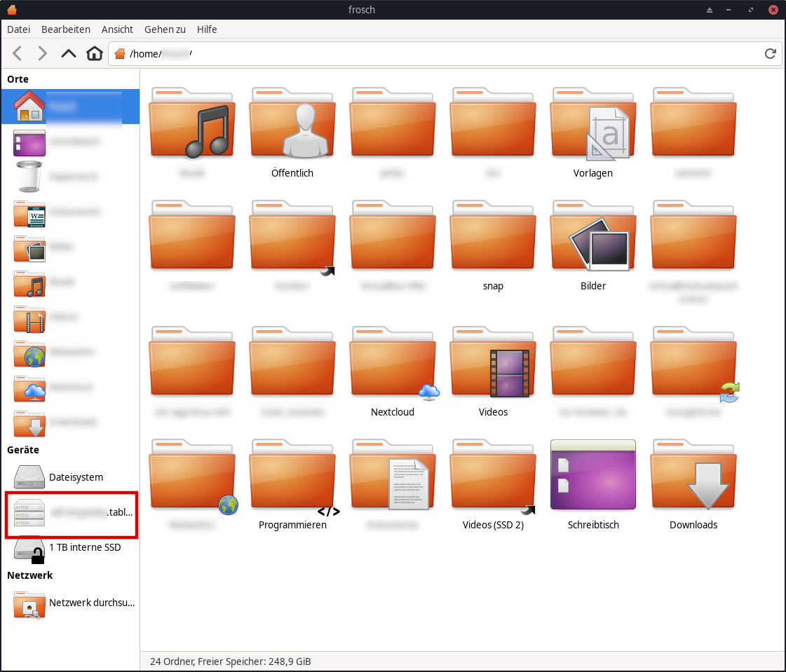
Task: Reload the current folder view
Action: [770, 53]
